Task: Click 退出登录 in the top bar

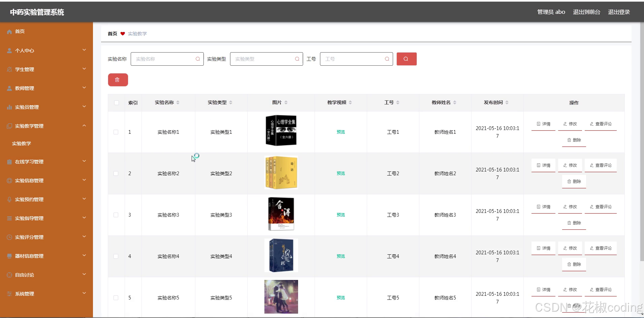Action: pyautogui.click(x=619, y=12)
